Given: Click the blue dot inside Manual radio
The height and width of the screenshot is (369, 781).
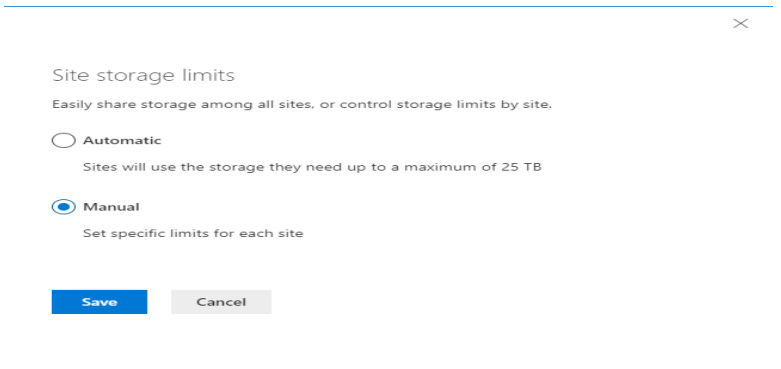Looking at the screenshot, I should tap(64, 207).
